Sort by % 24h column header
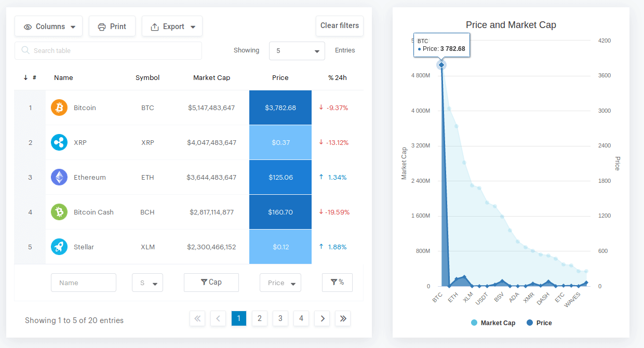Image resolution: width=644 pixels, height=348 pixels. pos(338,77)
